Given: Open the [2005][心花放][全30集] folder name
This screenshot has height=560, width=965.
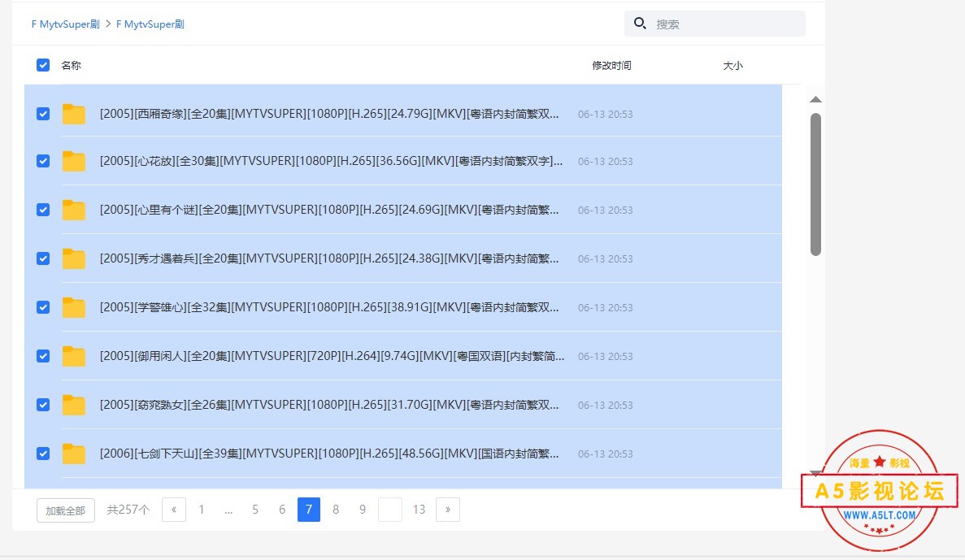Looking at the screenshot, I should point(331,161).
